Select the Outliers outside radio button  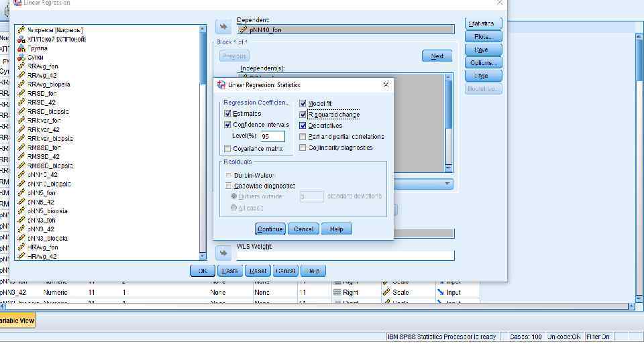233,196
